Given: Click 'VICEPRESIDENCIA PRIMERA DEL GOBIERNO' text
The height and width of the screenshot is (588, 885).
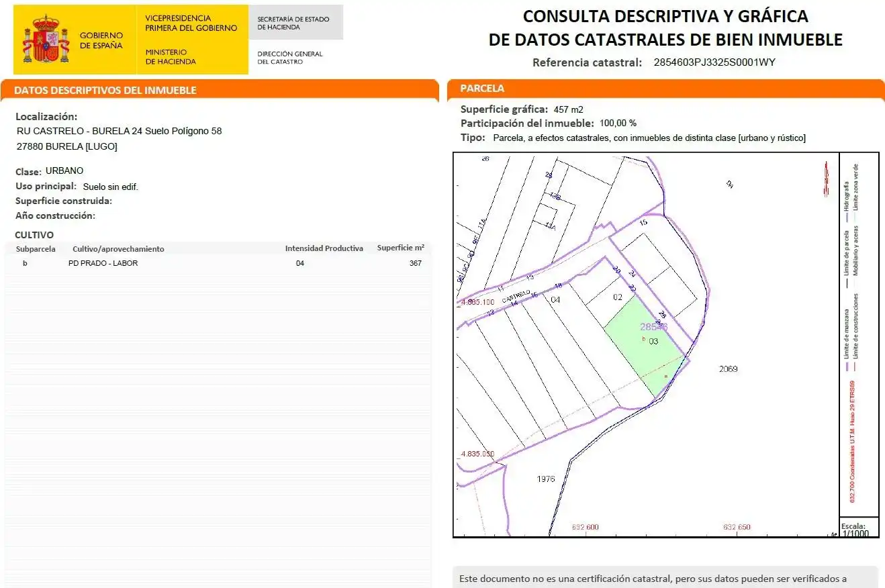Looking at the screenshot, I should coord(191,23).
